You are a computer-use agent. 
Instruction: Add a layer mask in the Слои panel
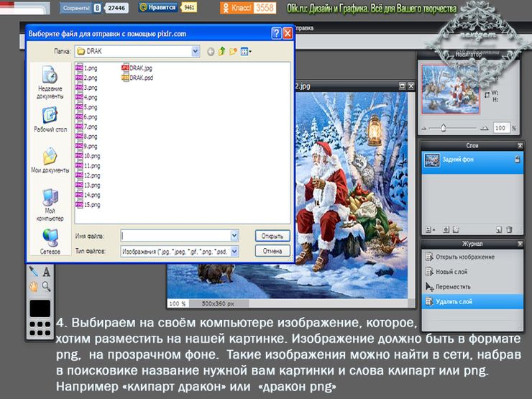[446, 230]
